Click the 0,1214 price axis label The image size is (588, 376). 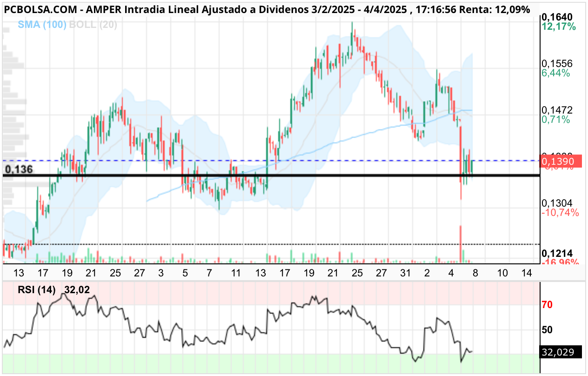coord(557,253)
